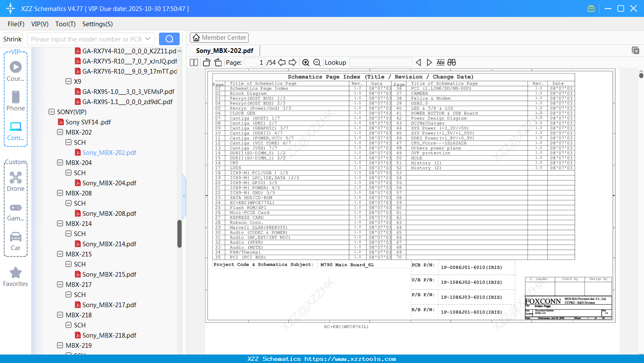Viewport: 644px width, 363px height.
Task: Open the Drone category
Action: click(16, 181)
